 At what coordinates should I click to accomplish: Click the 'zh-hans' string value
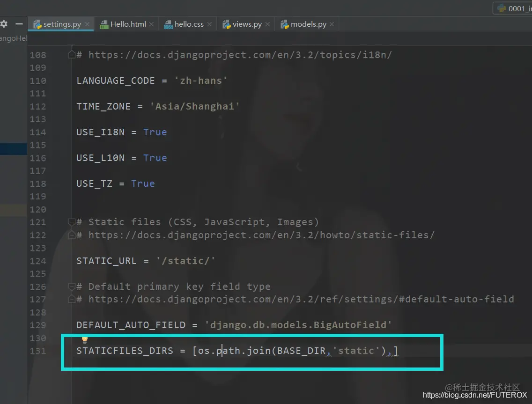[x=200, y=81]
